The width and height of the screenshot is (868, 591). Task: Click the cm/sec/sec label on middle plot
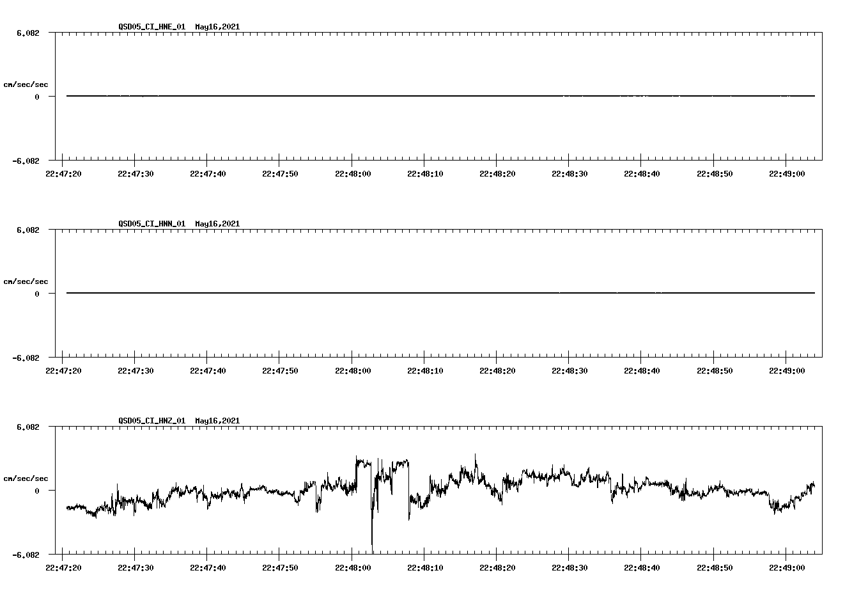(27, 281)
